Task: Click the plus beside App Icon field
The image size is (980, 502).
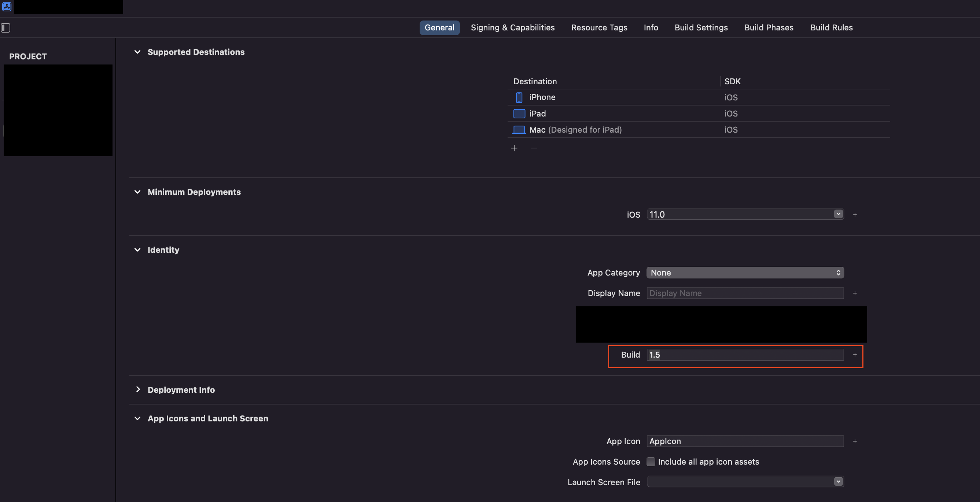Action: tap(855, 441)
